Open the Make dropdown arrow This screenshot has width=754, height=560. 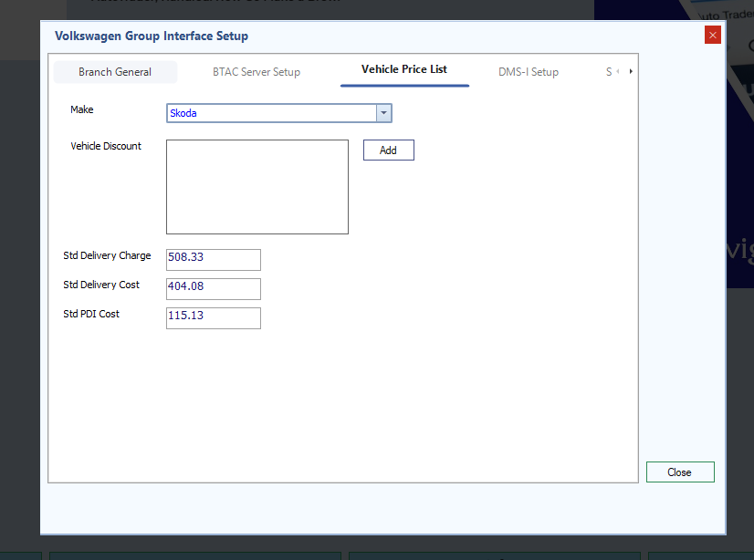[x=383, y=113]
